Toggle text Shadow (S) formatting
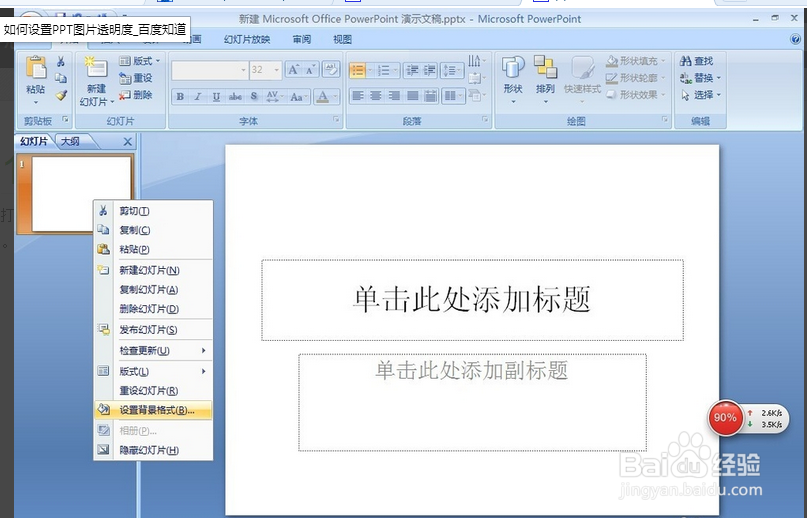Screen dimensions: 807x518 click(x=254, y=96)
